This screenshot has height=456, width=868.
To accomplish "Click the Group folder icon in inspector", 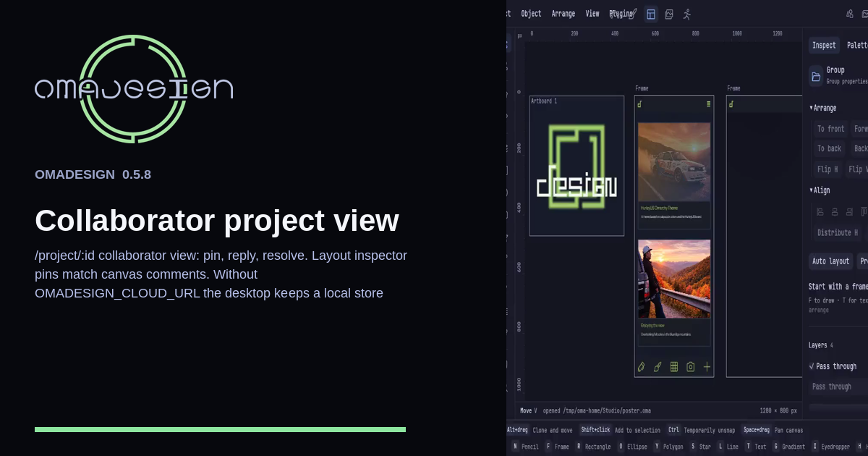I will (816, 76).
